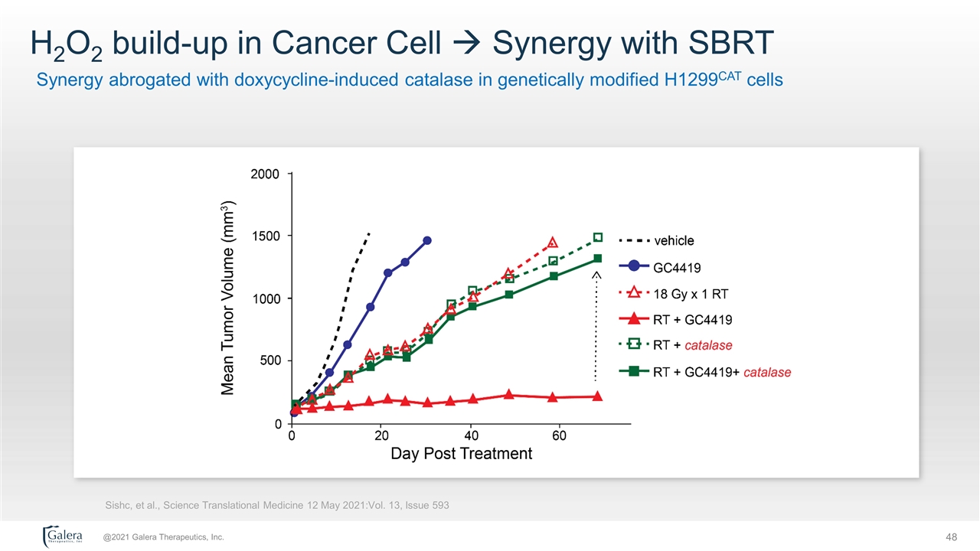Click the blue circle GC4419 legend marker
Screen dimensions: 980x551
pyautogui.click(x=635, y=267)
